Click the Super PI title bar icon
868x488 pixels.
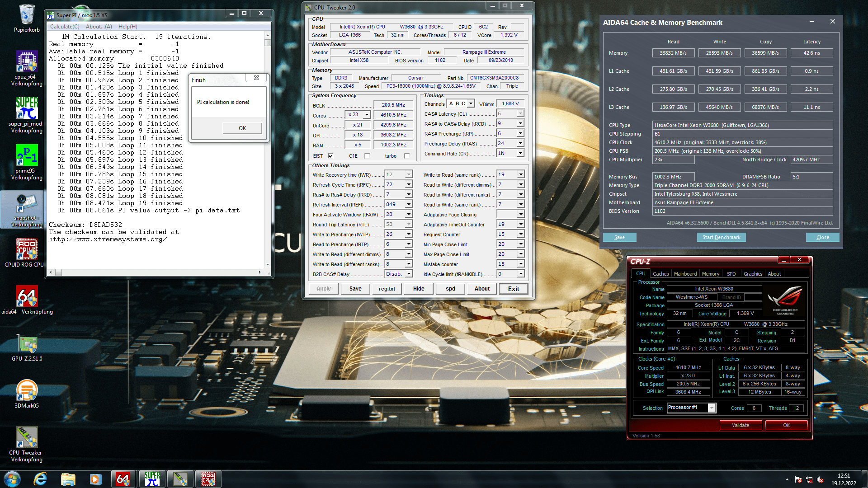[51, 15]
